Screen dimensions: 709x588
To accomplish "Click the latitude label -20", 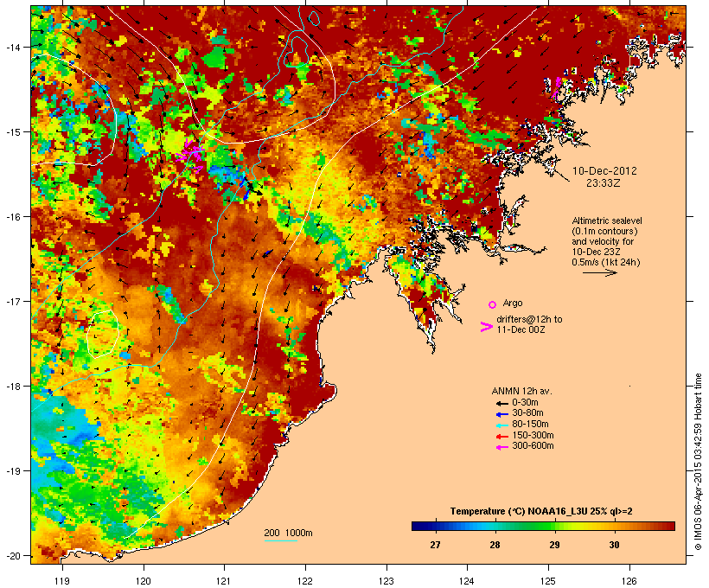I will point(13,556).
